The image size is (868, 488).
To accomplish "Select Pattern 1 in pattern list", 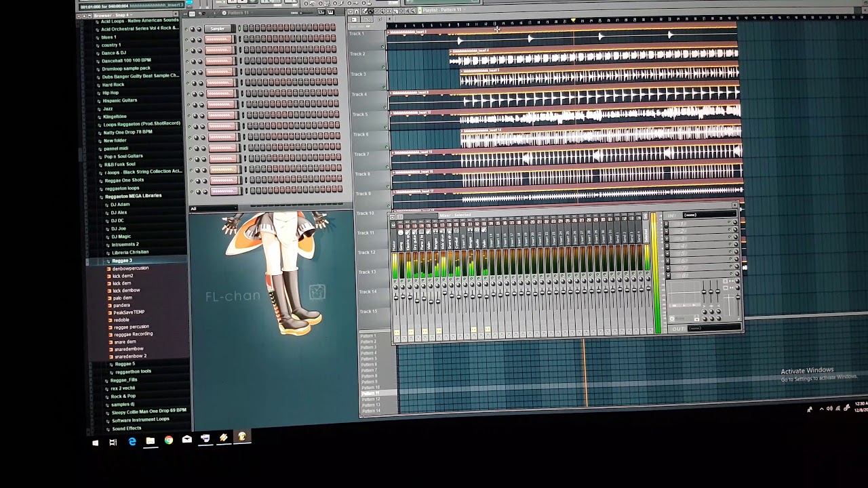I will (368, 335).
